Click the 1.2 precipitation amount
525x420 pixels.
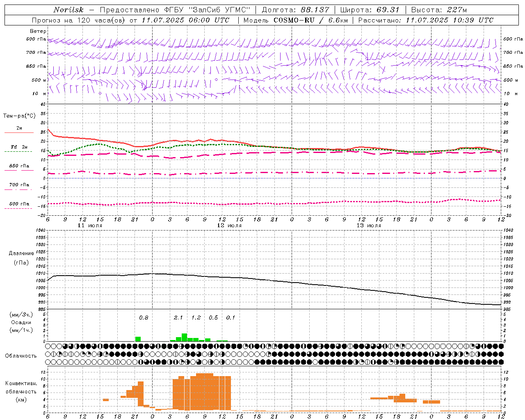196,318
